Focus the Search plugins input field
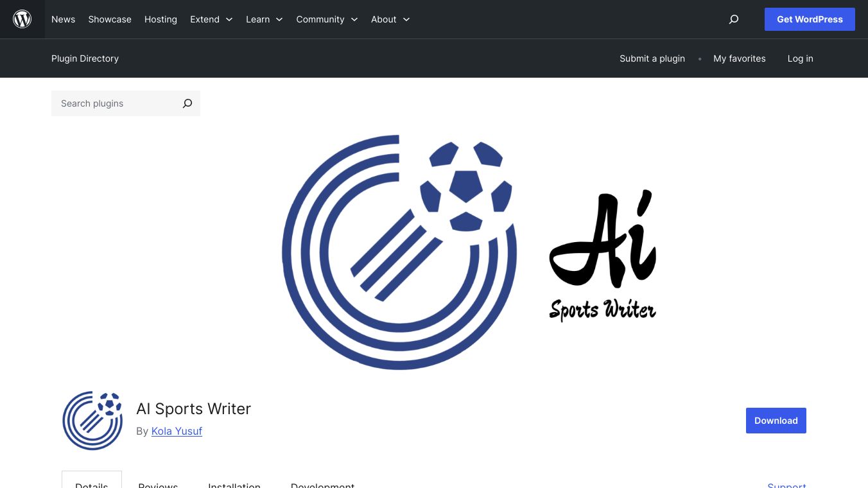 pyautogui.click(x=113, y=103)
